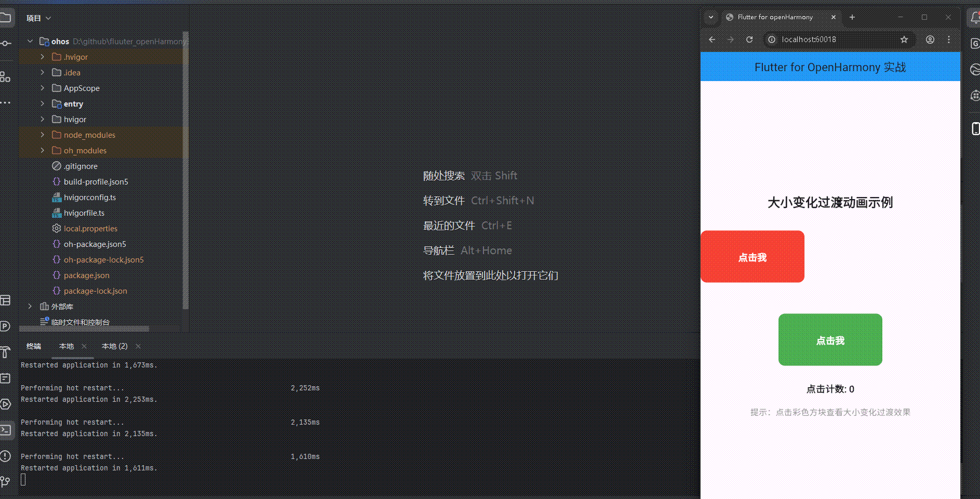
Task: Click the red 点击我 button
Action: tap(753, 257)
